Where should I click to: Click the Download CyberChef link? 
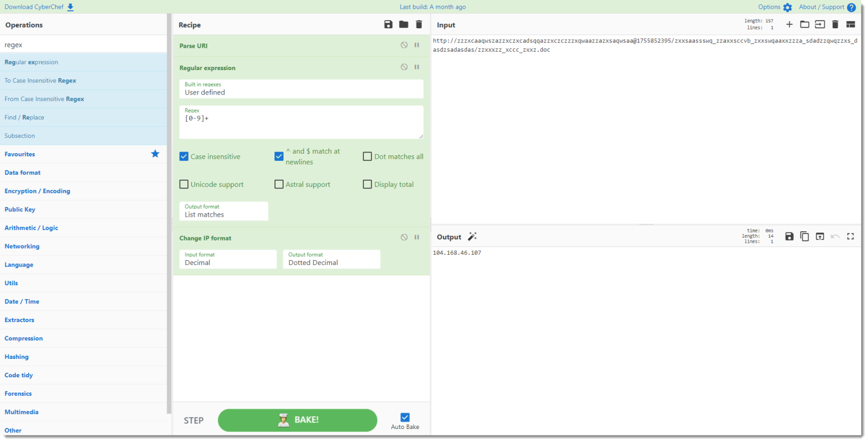coord(39,7)
